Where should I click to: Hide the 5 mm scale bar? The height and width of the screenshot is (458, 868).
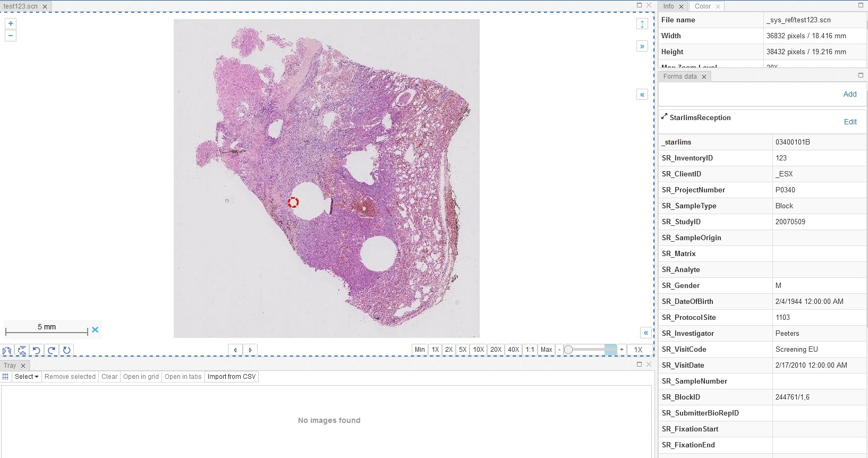point(95,330)
